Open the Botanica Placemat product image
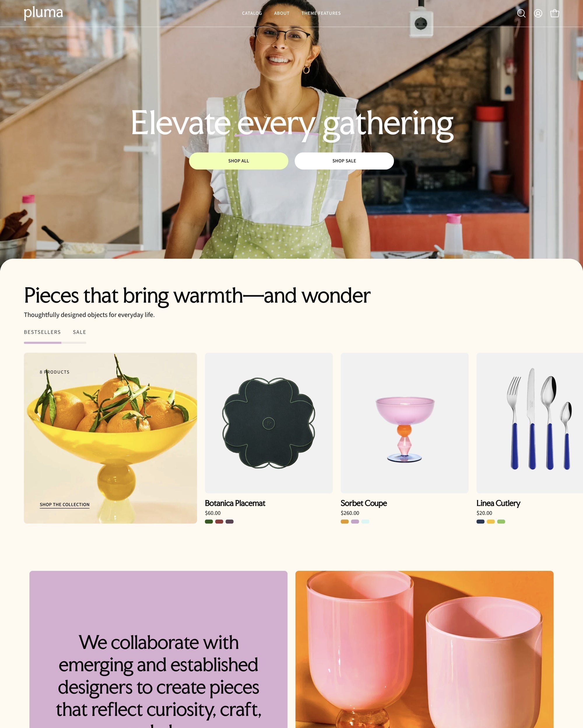This screenshot has height=728, width=583. (x=268, y=423)
